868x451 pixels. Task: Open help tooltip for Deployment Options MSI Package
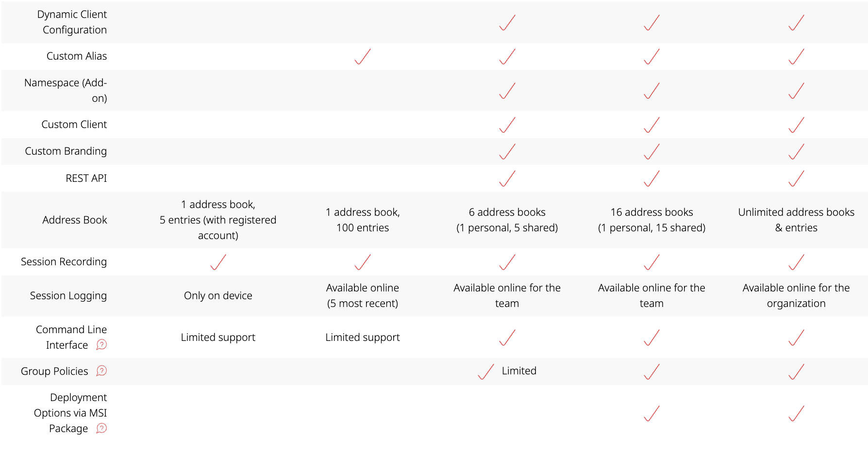coord(101,428)
